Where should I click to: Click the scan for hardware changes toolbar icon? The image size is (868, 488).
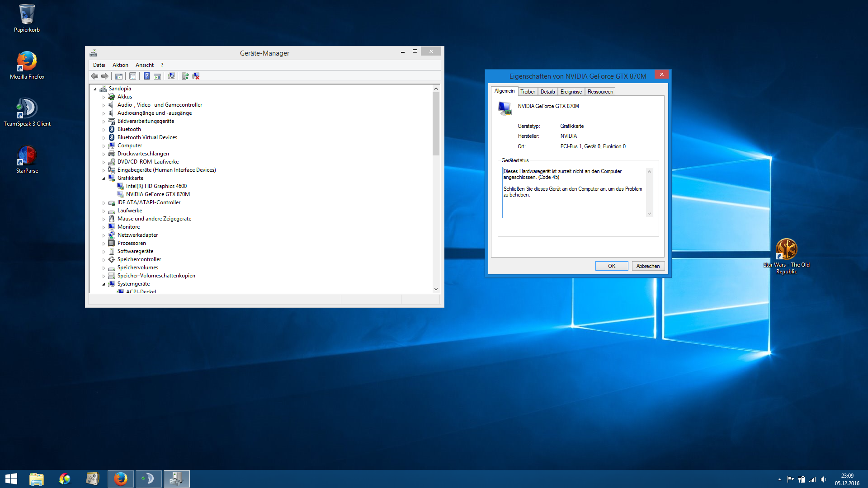click(171, 76)
